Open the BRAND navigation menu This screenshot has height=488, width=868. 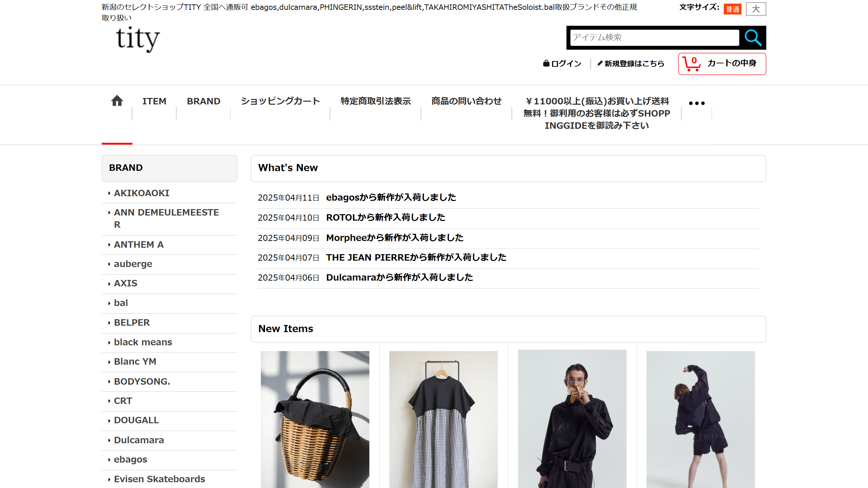pyautogui.click(x=203, y=101)
